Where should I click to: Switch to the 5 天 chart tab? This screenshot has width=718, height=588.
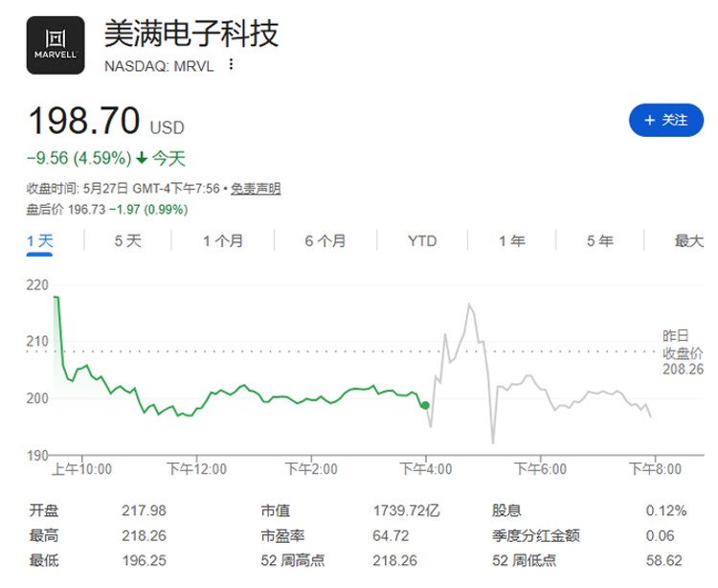127,241
